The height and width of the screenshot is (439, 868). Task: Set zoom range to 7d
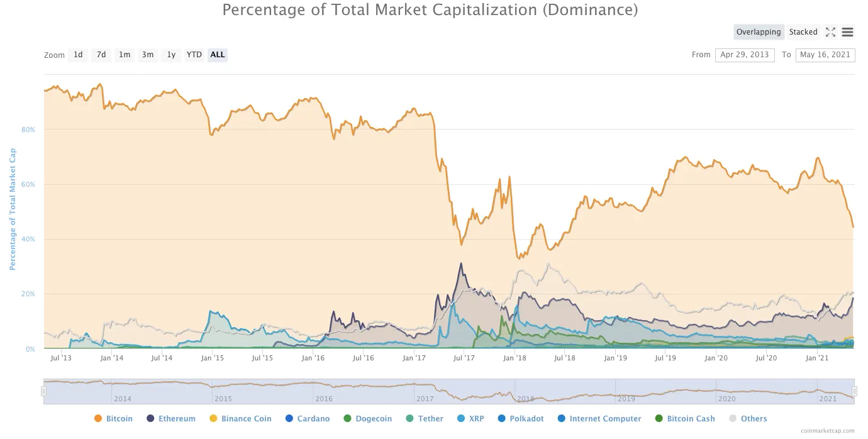(101, 55)
